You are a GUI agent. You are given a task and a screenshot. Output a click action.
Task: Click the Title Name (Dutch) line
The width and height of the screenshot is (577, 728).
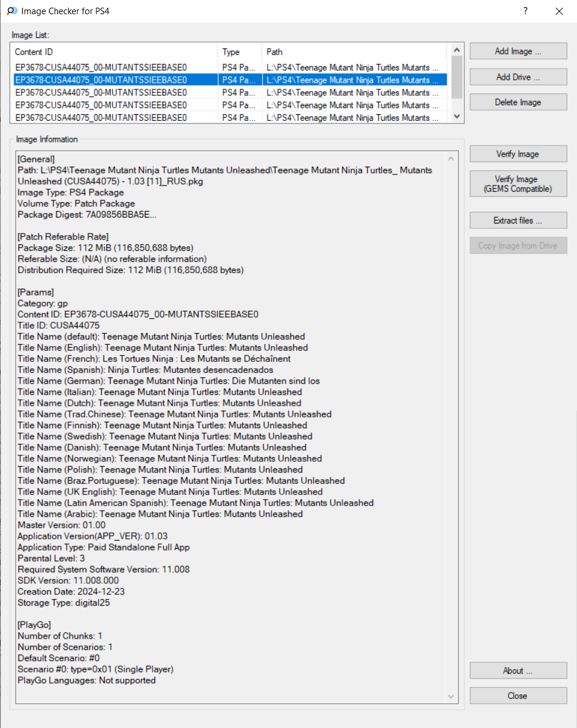(x=160, y=403)
